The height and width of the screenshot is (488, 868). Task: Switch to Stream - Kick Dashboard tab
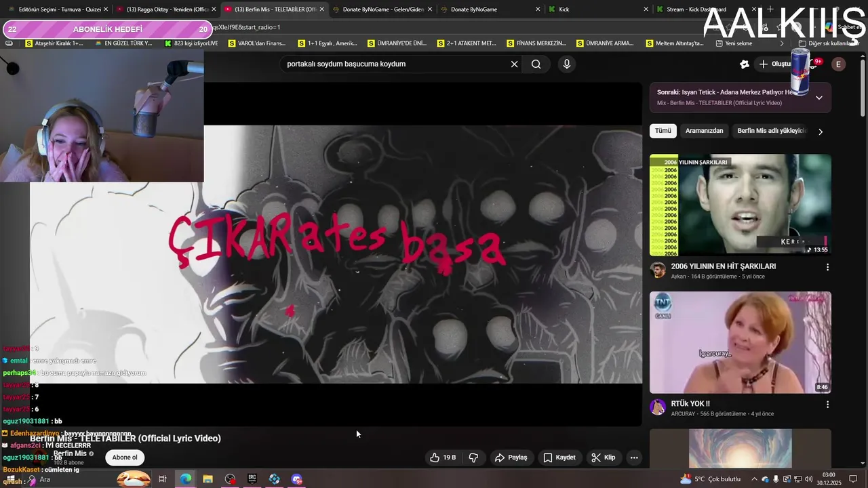coord(705,9)
